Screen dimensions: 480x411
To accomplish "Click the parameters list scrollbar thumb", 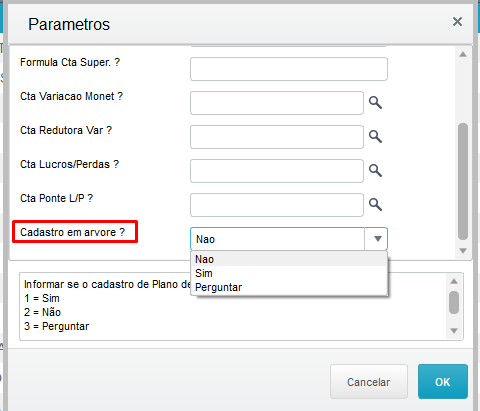I will point(463,181).
